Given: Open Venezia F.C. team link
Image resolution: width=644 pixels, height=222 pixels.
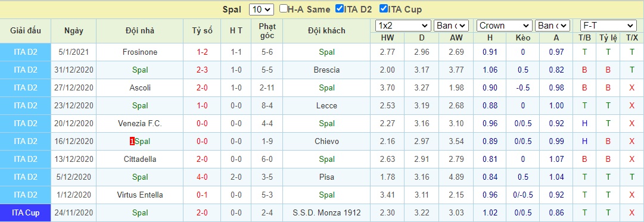Looking at the screenshot, I should point(140,123).
